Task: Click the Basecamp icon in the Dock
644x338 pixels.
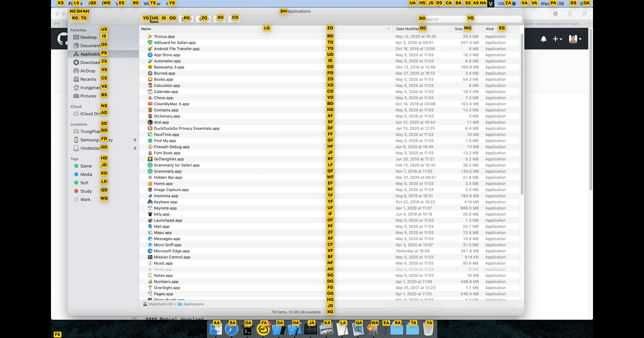Action: (263, 329)
